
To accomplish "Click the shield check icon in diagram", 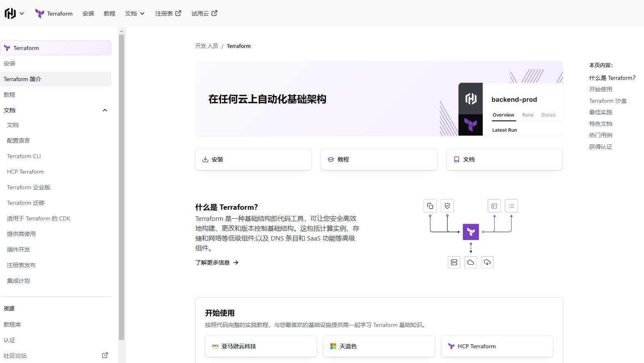I will [x=447, y=206].
